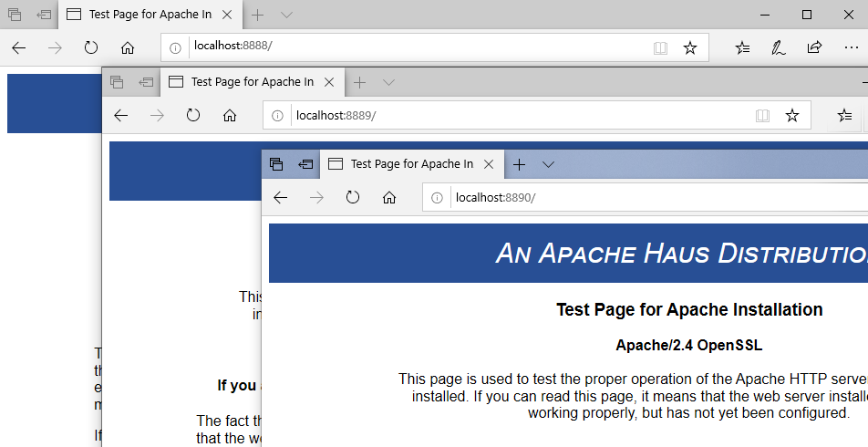868x447 pixels.
Task: Minimize the localhost:8888 window
Action: click(765, 15)
